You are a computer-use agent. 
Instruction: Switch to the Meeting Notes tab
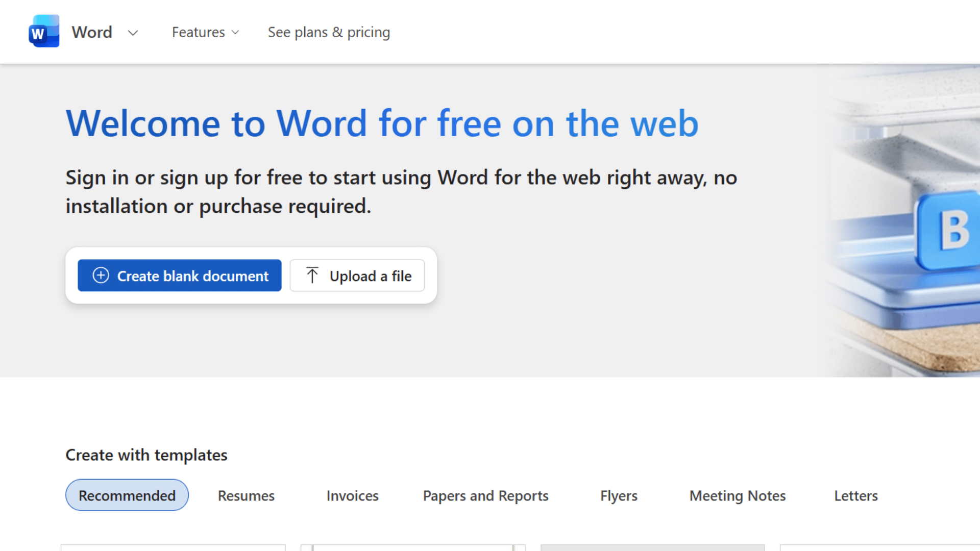click(738, 495)
